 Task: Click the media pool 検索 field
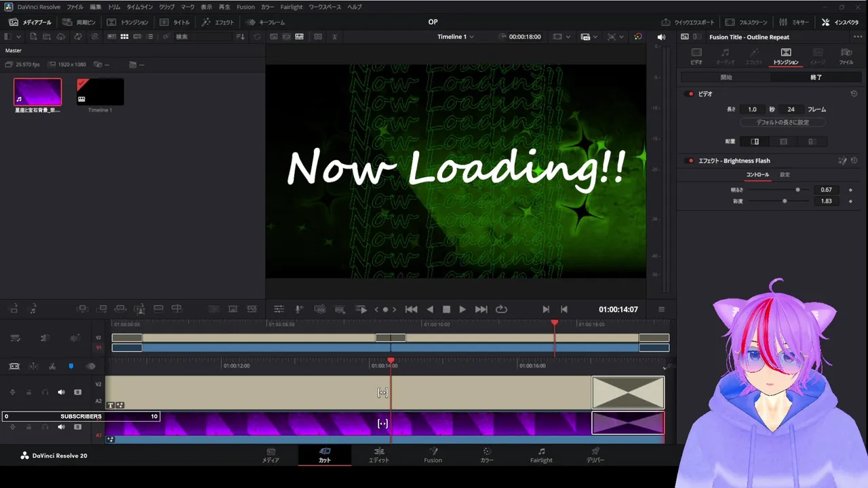coord(202,37)
